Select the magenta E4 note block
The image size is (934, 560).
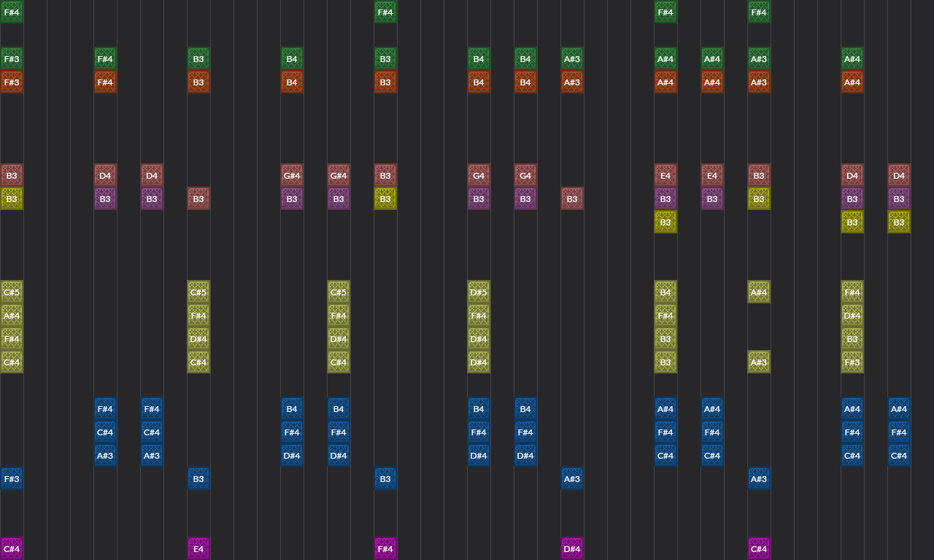click(198, 548)
